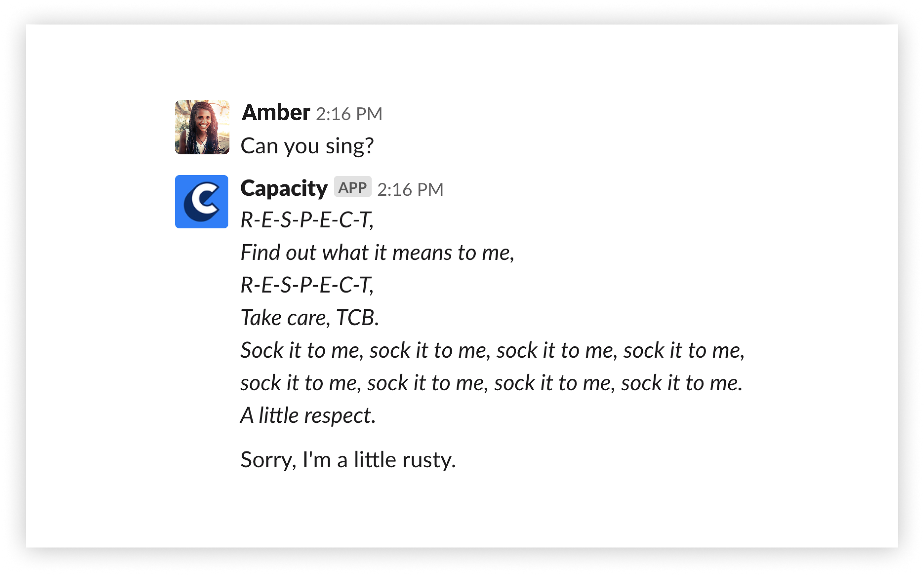Click the second R-E-S-P-E-C-T lyric line

click(307, 285)
